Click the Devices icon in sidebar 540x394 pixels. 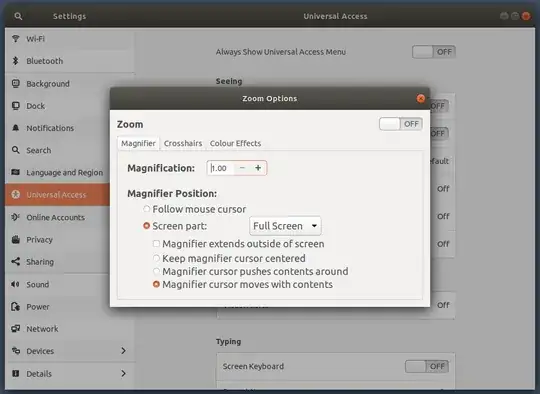click(15, 351)
